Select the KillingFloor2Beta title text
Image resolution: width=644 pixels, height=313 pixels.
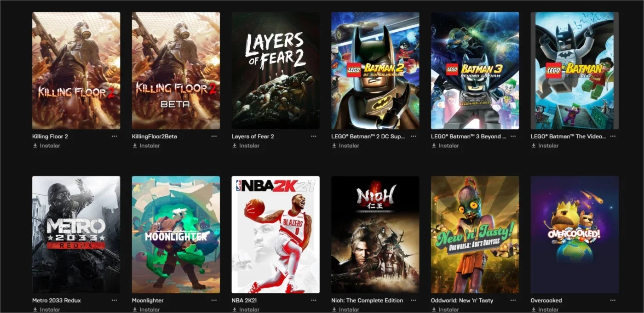click(x=155, y=137)
